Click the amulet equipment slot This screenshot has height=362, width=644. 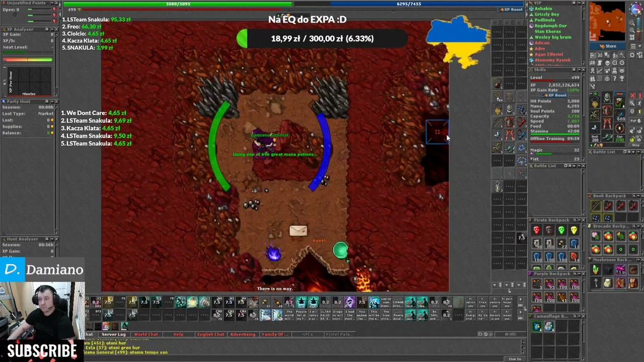pyautogui.click(x=594, y=103)
